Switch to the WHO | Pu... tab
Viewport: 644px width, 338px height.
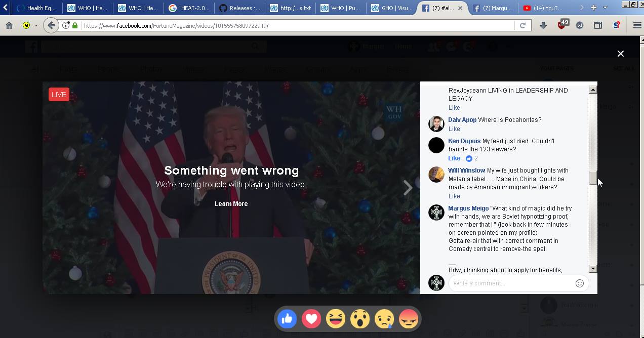(x=341, y=8)
